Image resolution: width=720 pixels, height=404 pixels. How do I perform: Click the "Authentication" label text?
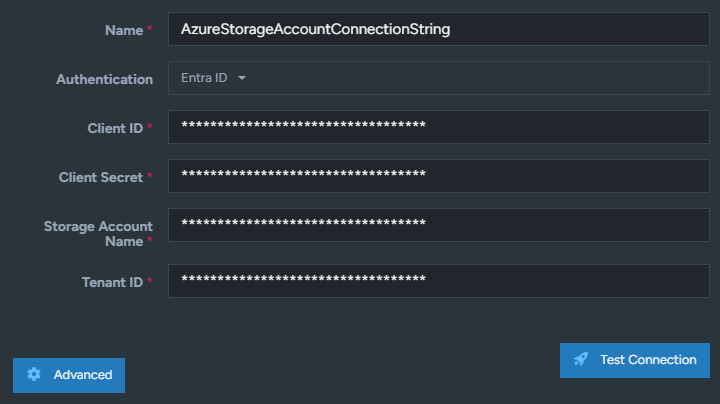(104, 79)
